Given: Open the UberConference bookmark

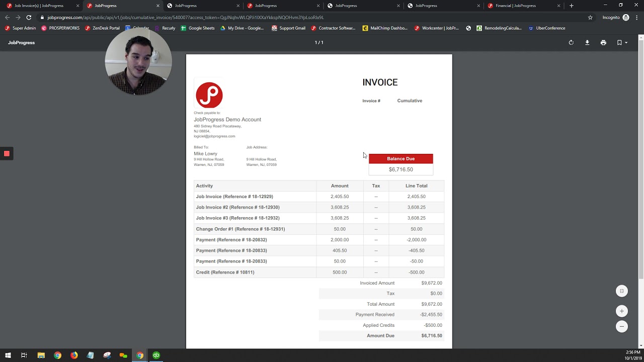Looking at the screenshot, I should click(x=547, y=28).
